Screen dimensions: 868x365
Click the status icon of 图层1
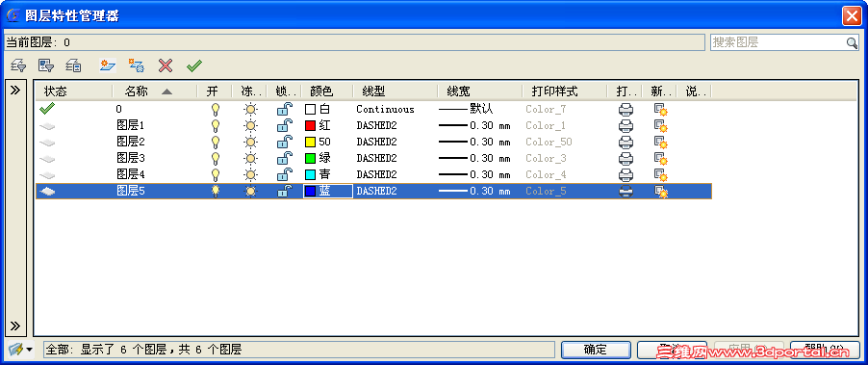(x=48, y=127)
